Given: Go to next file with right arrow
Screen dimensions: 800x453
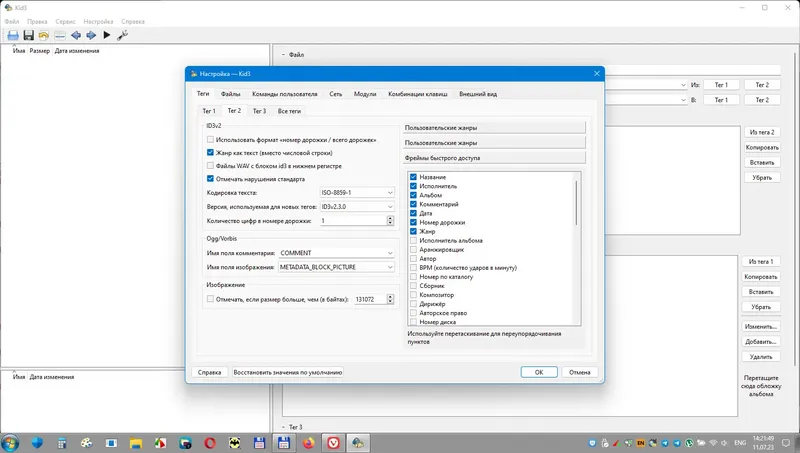Looking at the screenshot, I should point(91,35).
